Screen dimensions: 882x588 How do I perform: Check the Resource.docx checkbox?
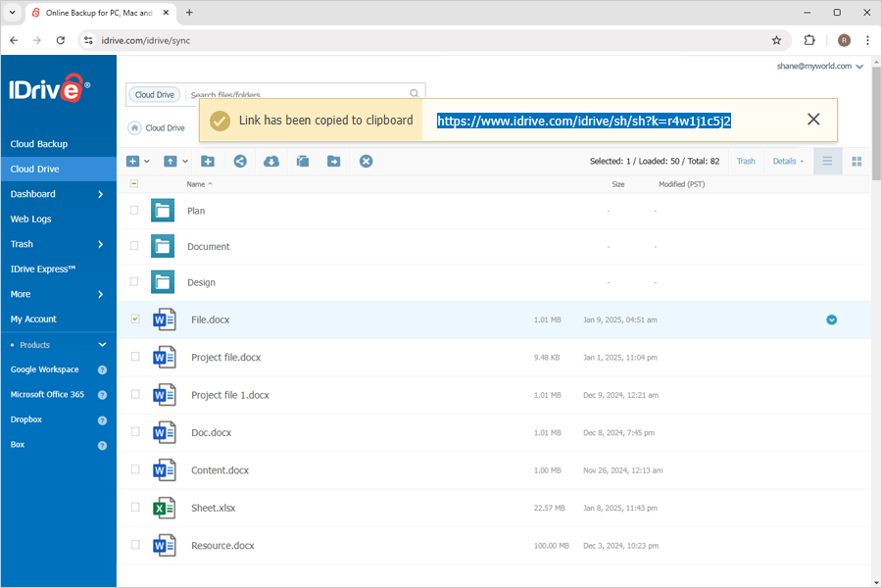(135, 545)
